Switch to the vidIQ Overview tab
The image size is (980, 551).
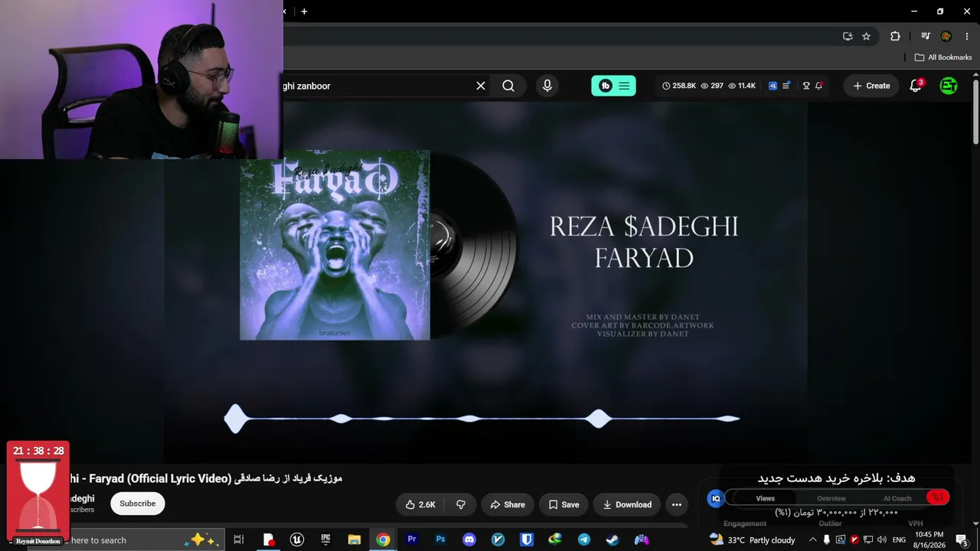[x=831, y=498]
